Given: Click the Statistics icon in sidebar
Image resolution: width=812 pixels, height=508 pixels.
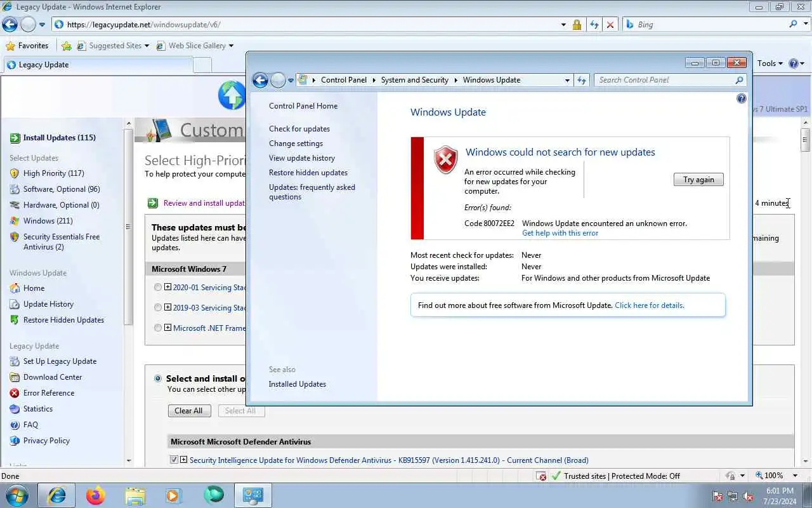Looking at the screenshot, I should pyautogui.click(x=15, y=409).
